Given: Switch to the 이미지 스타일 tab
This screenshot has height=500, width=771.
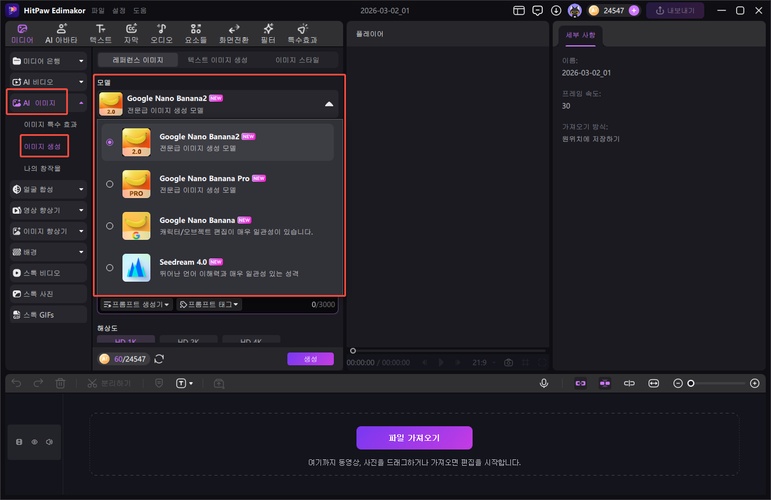Looking at the screenshot, I should (x=297, y=60).
